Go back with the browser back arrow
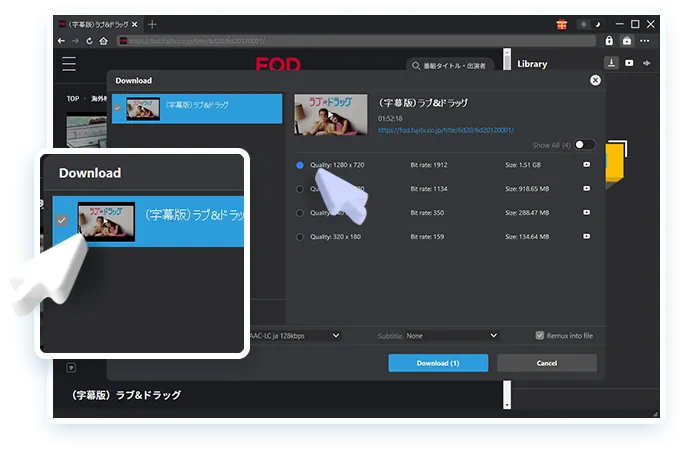The image size is (684, 449). tap(61, 41)
